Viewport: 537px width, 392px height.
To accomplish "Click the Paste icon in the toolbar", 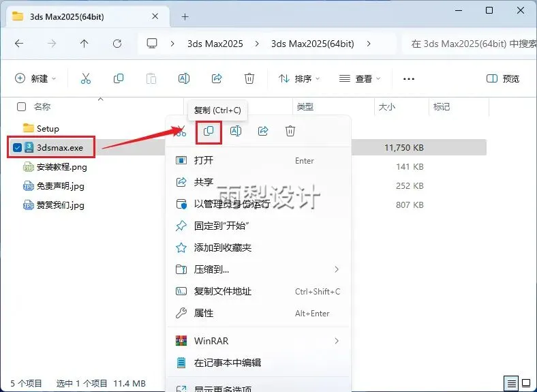I will [x=151, y=78].
